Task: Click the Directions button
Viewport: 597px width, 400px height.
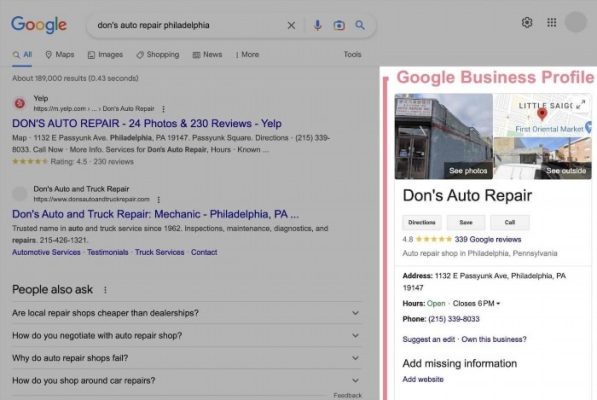Action: tap(422, 223)
